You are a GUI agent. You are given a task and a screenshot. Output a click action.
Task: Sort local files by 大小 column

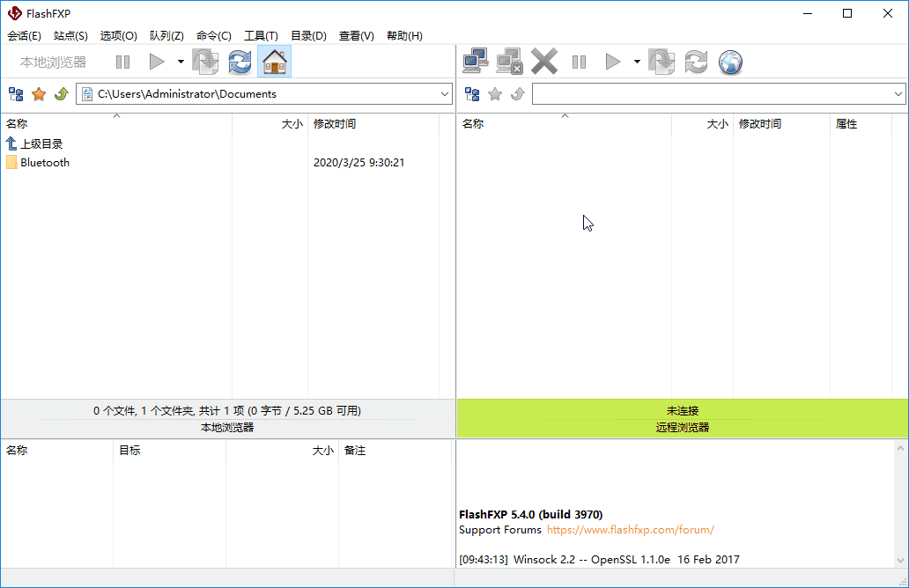pos(270,124)
